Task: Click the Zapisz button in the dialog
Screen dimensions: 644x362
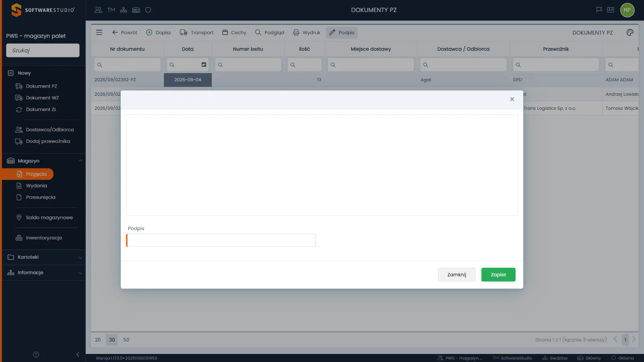Action: click(498, 275)
